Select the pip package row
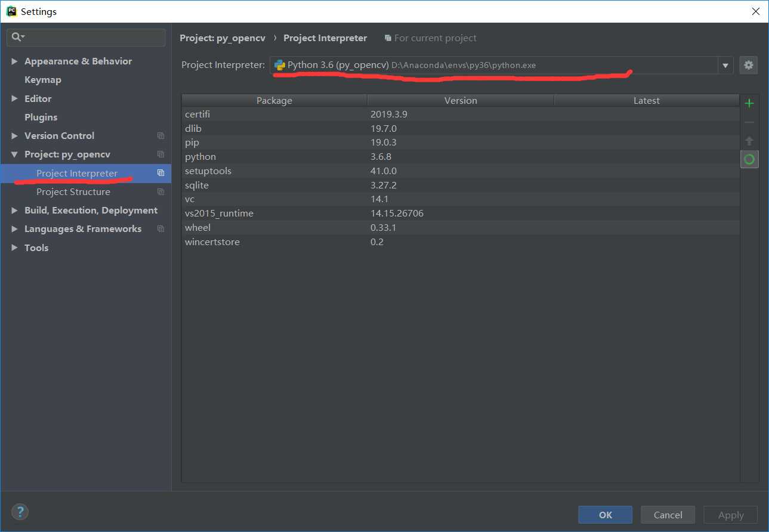Screen dimensions: 769x532 coord(461,143)
